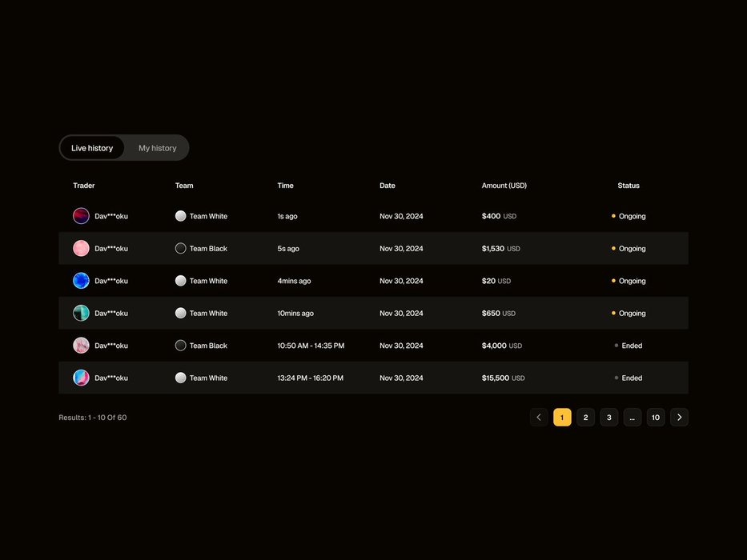
Task: Click the highlighted yellow page 1 button
Action: click(562, 418)
